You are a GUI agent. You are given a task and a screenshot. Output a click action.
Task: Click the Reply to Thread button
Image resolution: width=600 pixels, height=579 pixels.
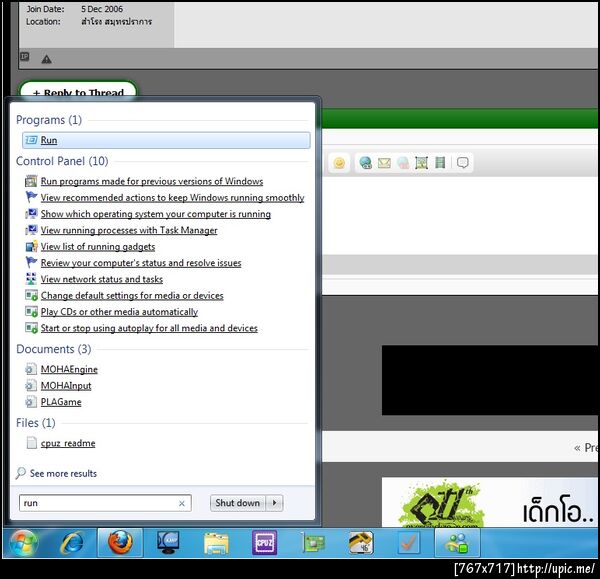[x=78, y=92]
